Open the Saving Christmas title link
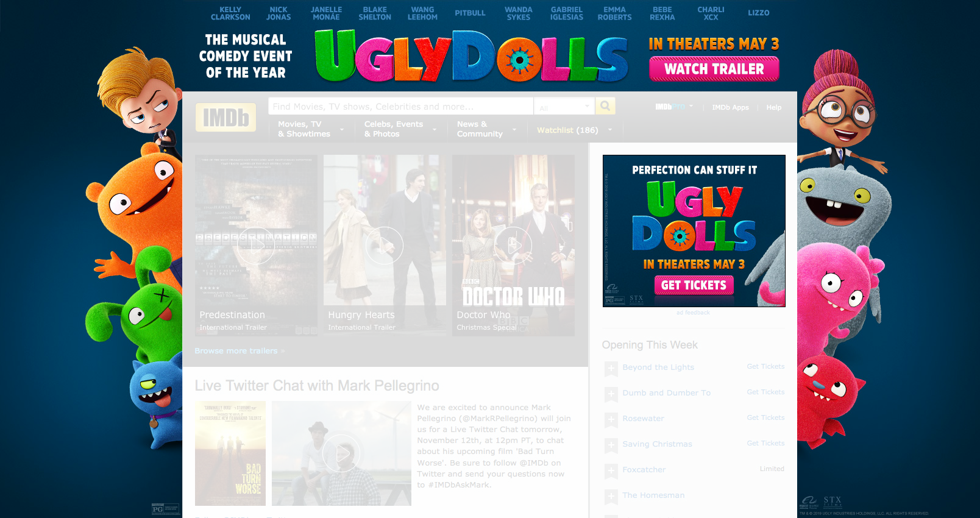Image resolution: width=980 pixels, height=518 pixels. 657,444
